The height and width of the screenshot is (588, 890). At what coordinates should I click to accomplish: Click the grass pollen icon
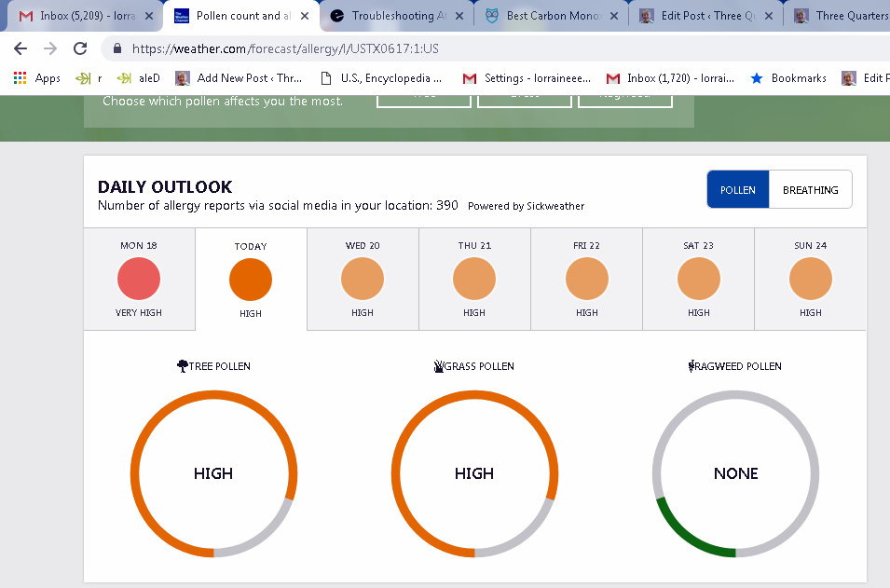point(438,366)
